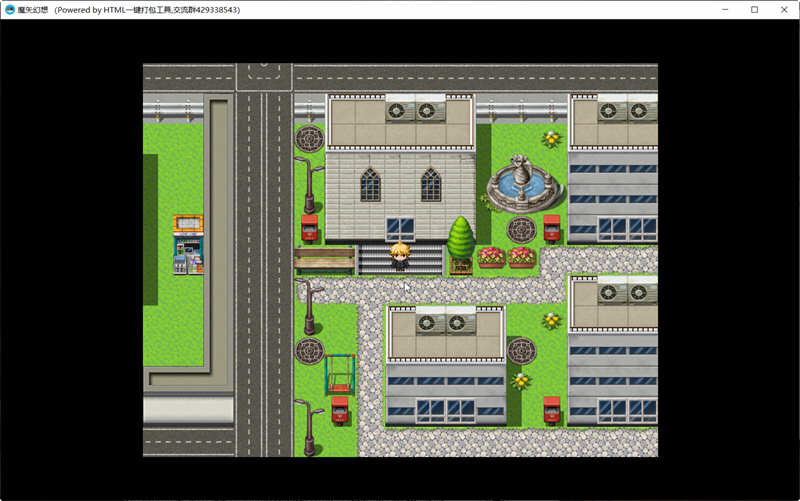Click the green swing set
Image resolution: width=800 pixels, height=501 pixels.
339,374
